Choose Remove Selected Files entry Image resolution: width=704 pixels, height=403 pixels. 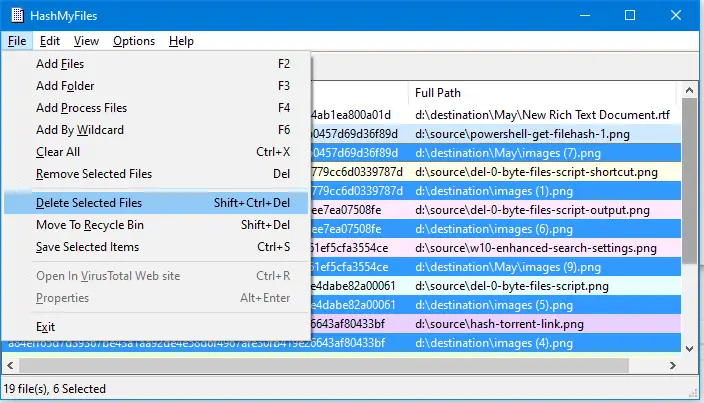156,174
